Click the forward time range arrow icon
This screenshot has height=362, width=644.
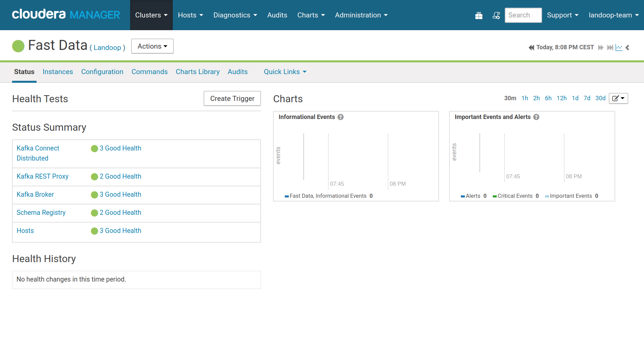tap(601, 48)
